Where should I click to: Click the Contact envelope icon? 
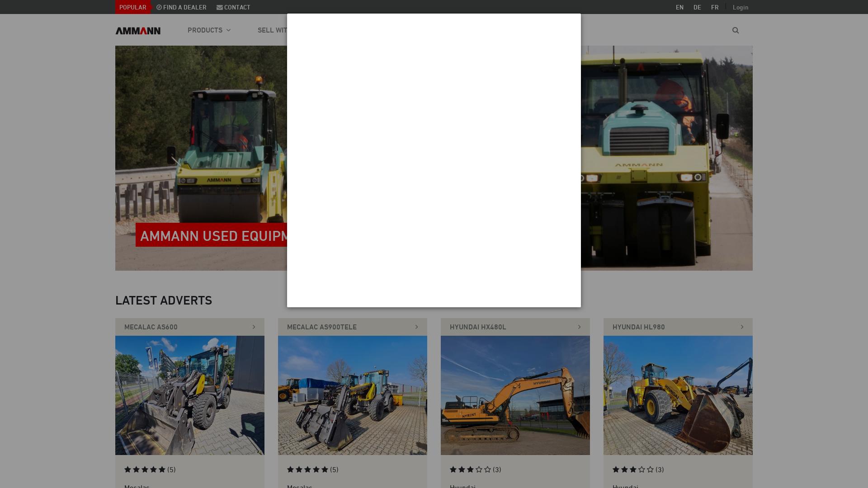pyautogui.click(x=220, y=7)
